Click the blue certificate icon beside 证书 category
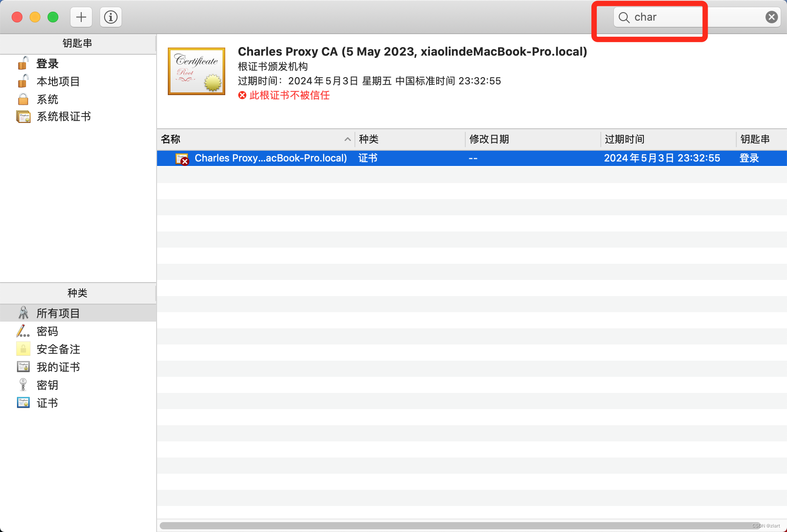The width and height of the screenshot is (787, 532). tap(23, 403)
